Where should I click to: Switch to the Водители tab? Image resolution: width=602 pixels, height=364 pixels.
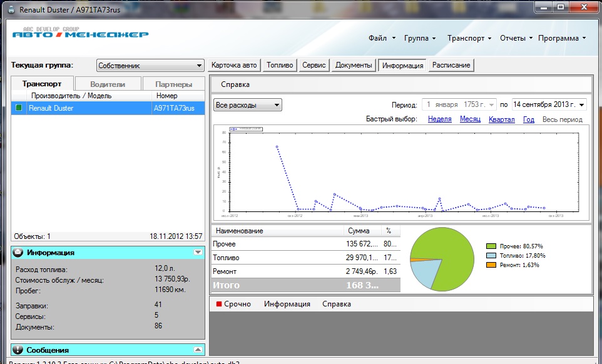point(108,84)
